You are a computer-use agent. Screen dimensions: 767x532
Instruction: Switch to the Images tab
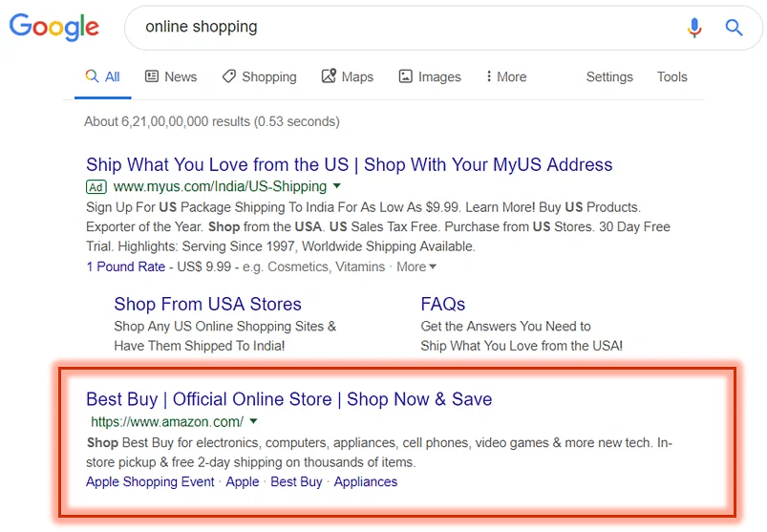point(430,76)
